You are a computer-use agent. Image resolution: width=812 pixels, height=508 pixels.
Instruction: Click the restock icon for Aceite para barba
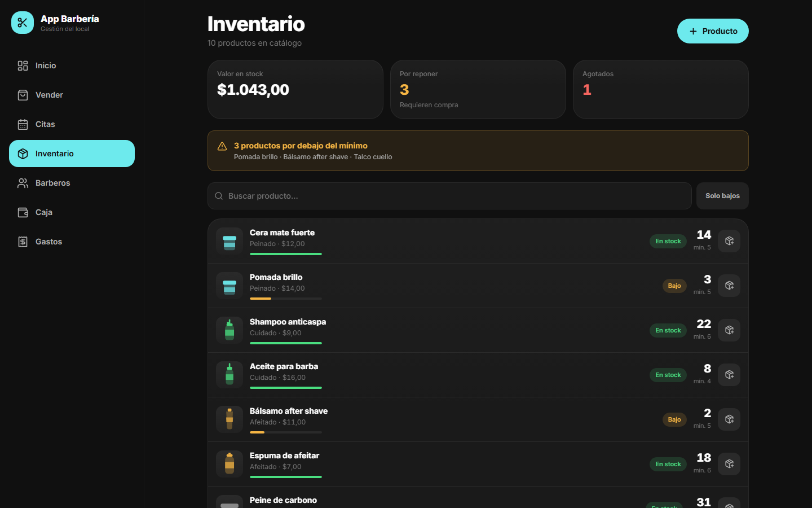pos(729,375)
